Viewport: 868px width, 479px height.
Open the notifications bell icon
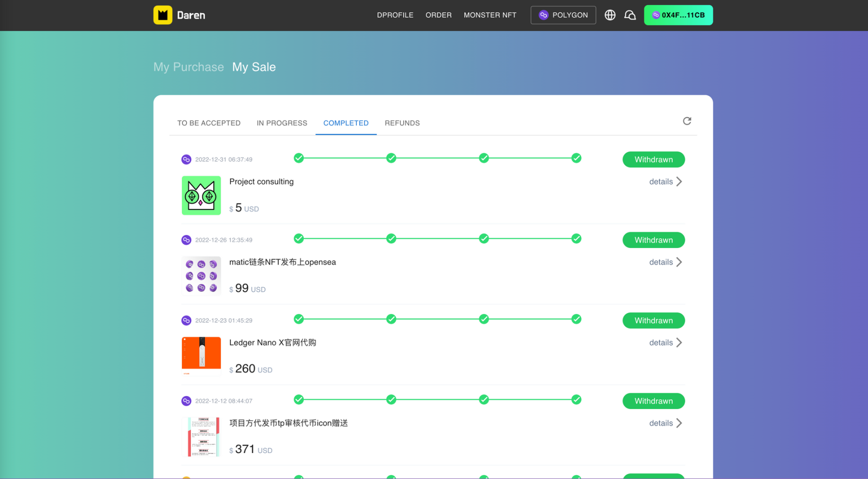click(x=630, y=15)
